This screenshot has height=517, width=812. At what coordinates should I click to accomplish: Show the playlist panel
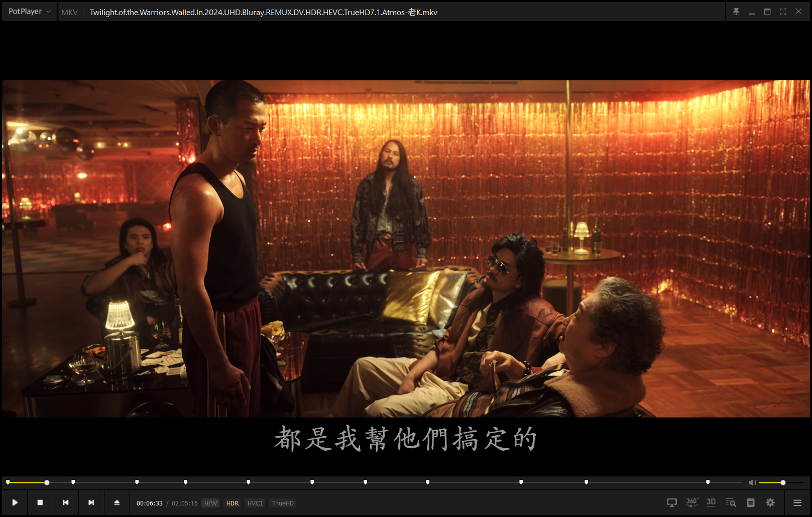[751, 502]
